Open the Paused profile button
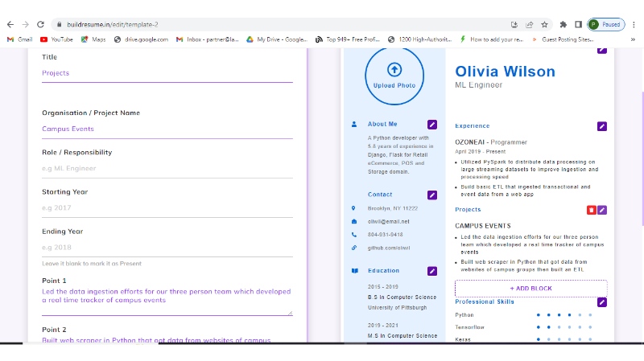This screenshot has height=361, width=644. coord(605,24)
